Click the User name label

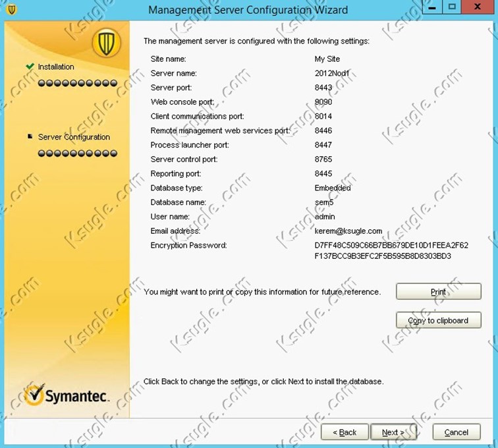point(170,216)
